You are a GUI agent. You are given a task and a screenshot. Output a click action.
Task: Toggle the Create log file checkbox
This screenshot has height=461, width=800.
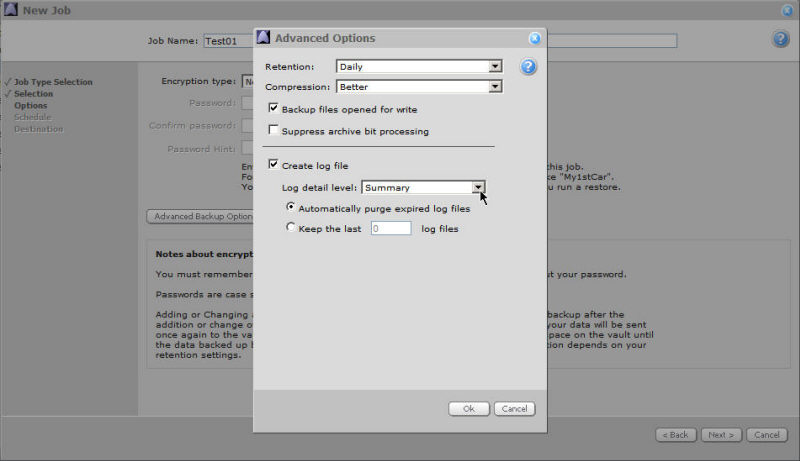click(274, 165)
